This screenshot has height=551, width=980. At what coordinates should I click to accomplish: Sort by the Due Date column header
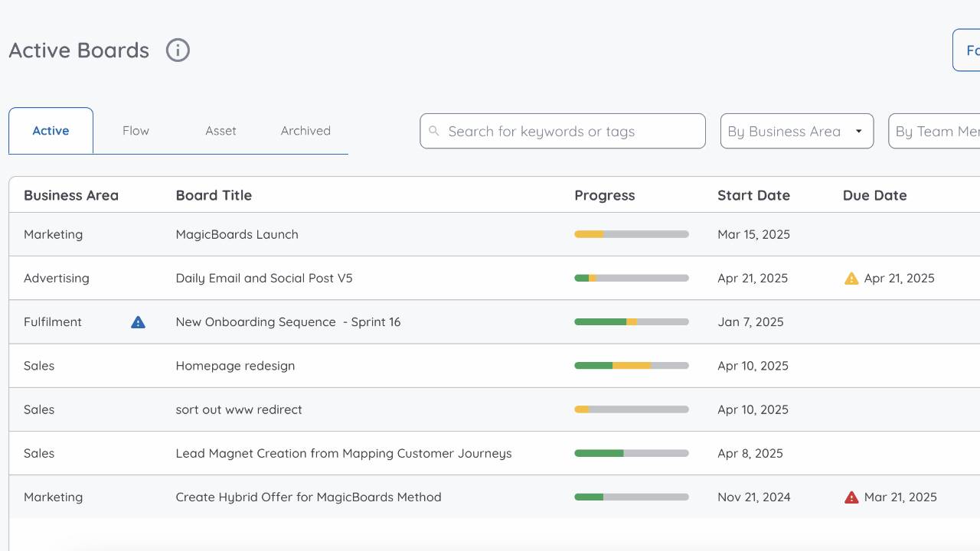point(874,195)
